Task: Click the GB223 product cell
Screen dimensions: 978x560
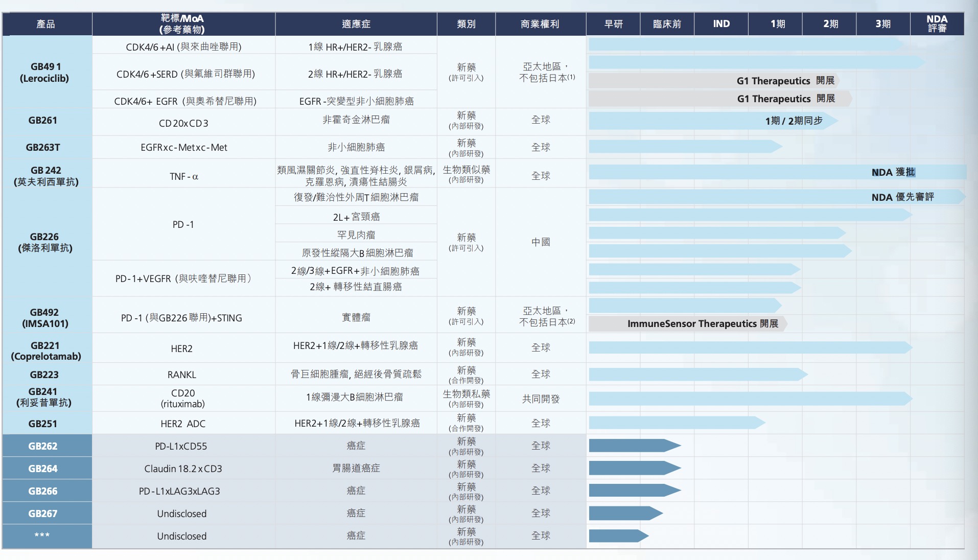Action: [47, 375]
